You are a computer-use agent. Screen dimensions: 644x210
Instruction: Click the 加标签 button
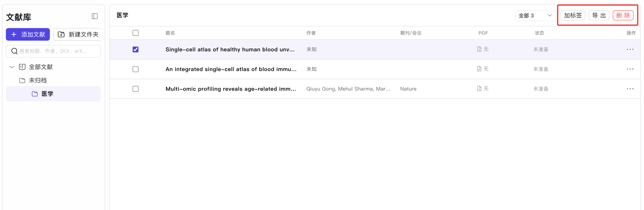coord(573,16)
